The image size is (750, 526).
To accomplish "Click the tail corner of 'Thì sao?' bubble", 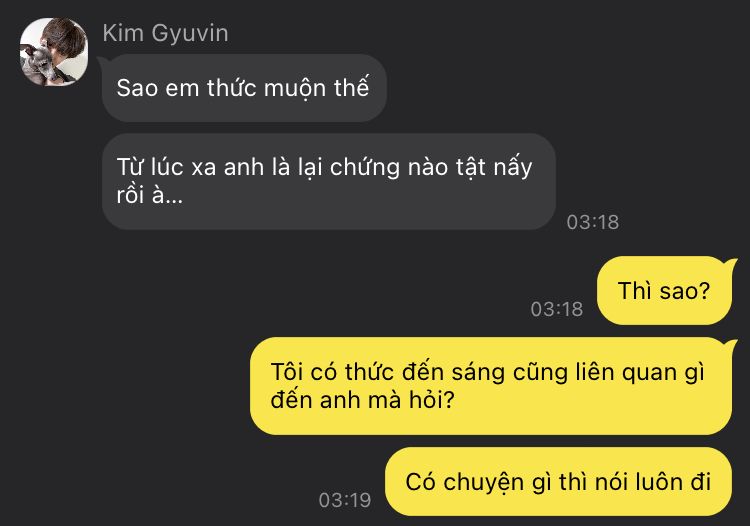I will pos(732,262).
